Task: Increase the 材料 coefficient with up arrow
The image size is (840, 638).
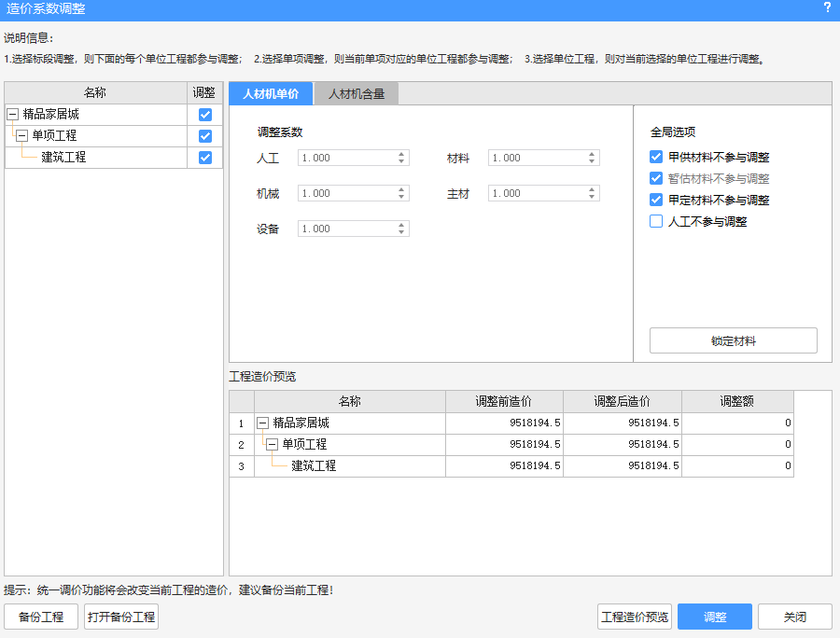Action: (x=592, y=154)
